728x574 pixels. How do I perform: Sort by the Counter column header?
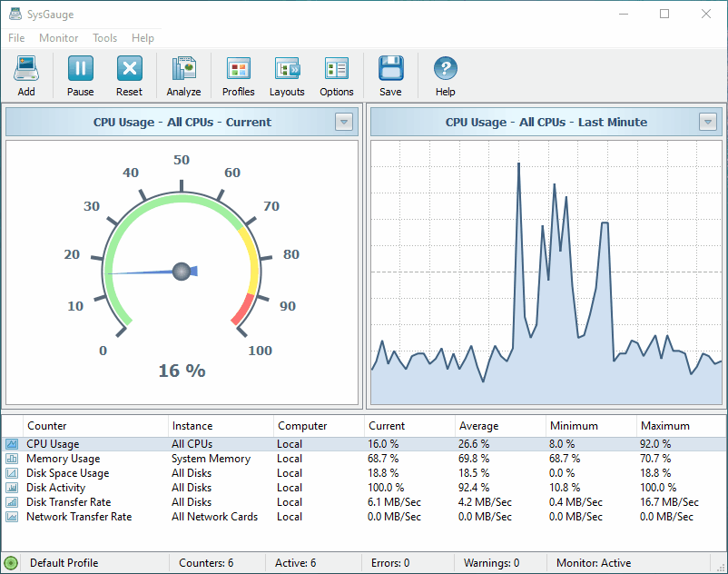tap(95, 426)
